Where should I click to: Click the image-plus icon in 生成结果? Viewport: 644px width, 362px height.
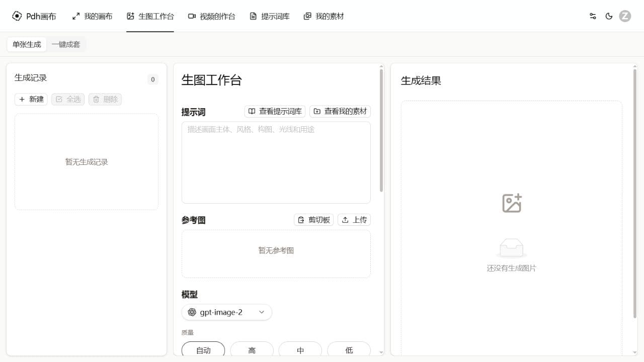coord(512,203)
